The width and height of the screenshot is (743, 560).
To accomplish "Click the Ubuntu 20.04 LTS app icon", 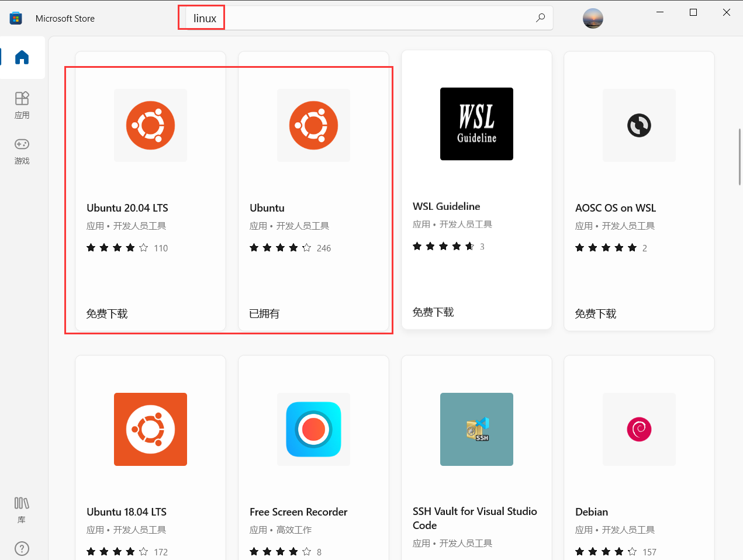I will tap(150, 125).
